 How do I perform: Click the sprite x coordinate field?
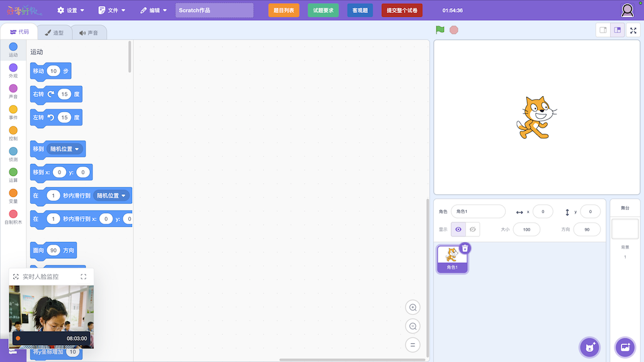pyautogui.click(x=543, y=212)
